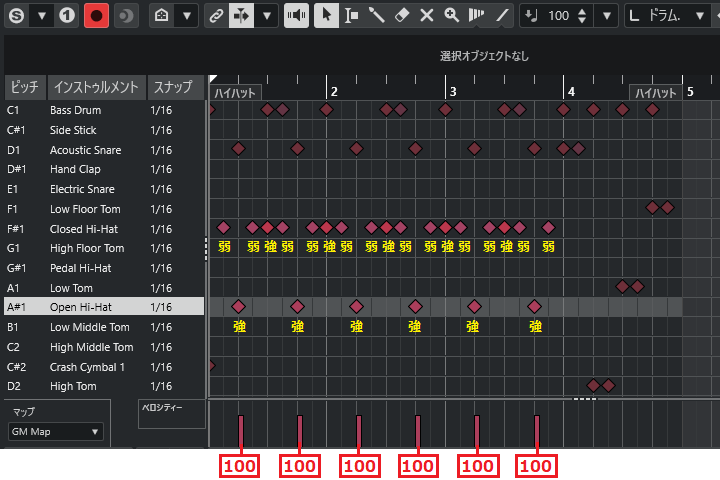Select the Erase tool
The height and width of the screenshot is (480, 720).
click(x=402, y=16)
